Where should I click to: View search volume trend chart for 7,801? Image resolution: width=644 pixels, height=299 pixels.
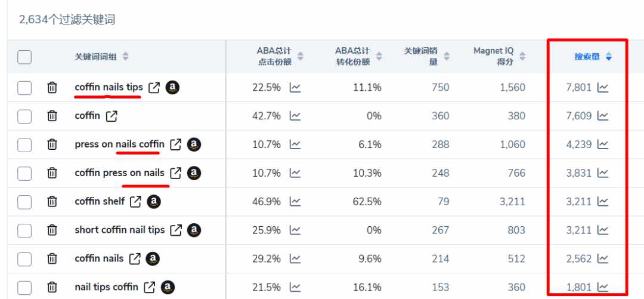click(x=602, y=87)
